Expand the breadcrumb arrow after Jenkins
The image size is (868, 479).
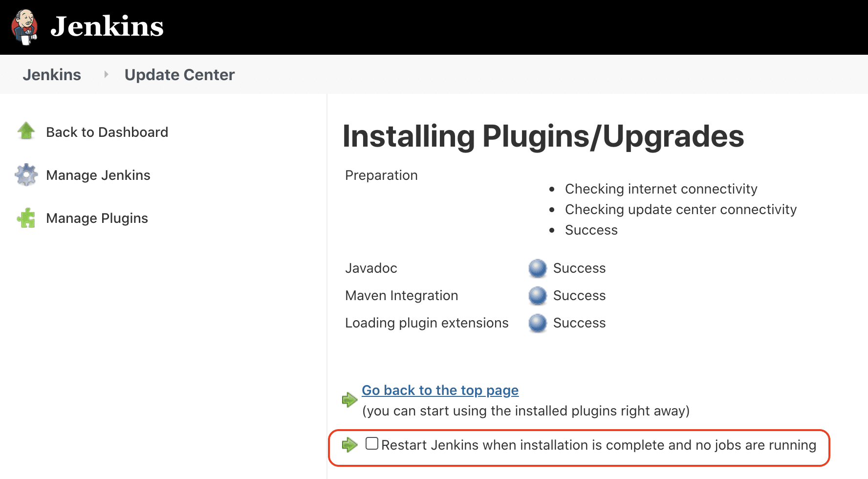[x=106, y=74]
